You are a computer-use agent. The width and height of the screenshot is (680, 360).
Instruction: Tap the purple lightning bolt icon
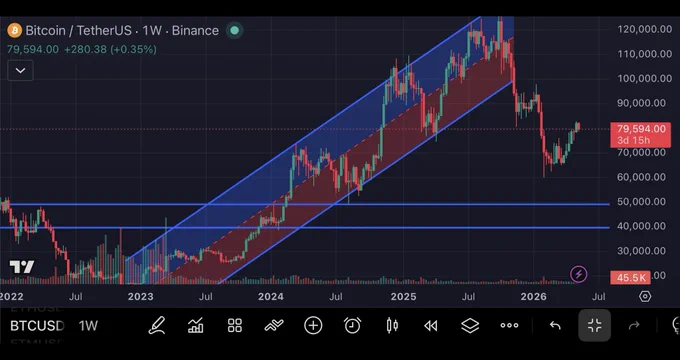click(x=579, y=274)
